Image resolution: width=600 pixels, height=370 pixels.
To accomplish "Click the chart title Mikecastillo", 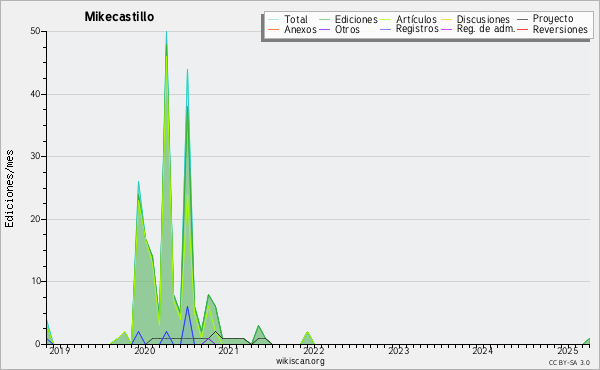I will [119, 17].
